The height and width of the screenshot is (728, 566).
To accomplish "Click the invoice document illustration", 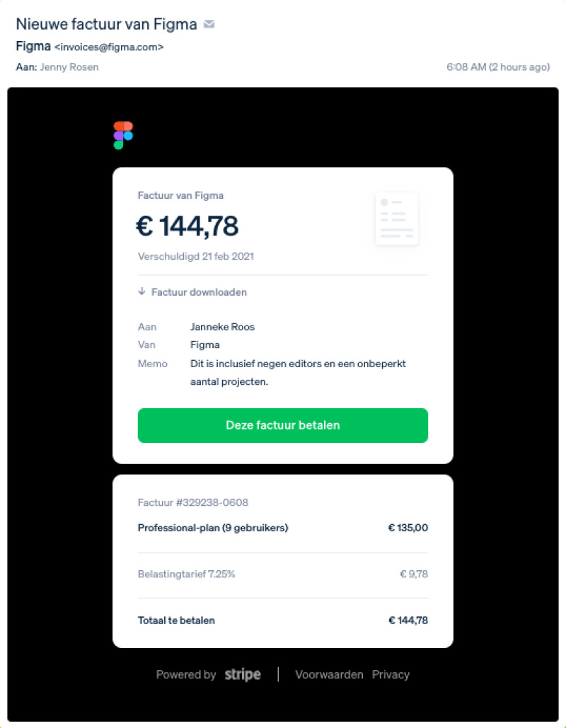I will (396, 219).
